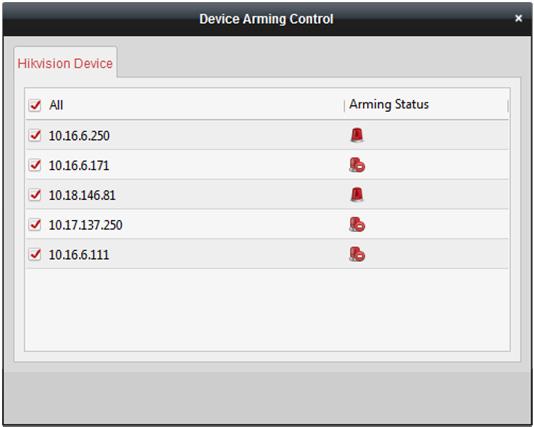Click the Arming Status column header
Screen dimensions: 534x427
(x=389, y=105)
